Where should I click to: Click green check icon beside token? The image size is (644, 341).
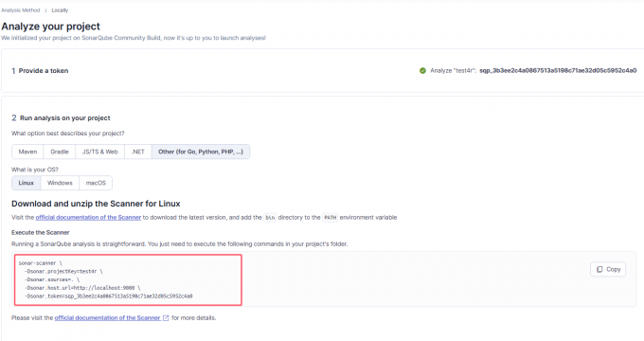click(x=422, y=71)
